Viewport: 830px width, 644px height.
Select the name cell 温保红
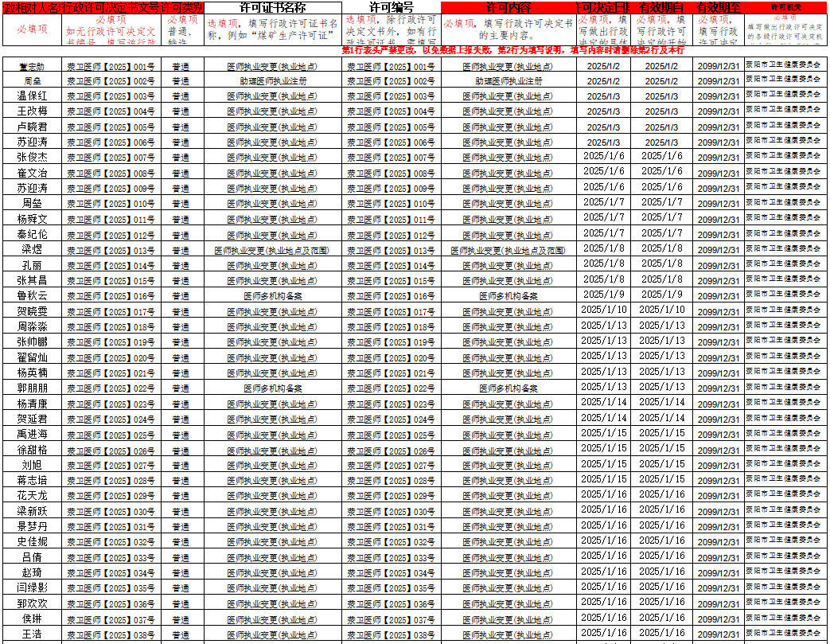33,96
